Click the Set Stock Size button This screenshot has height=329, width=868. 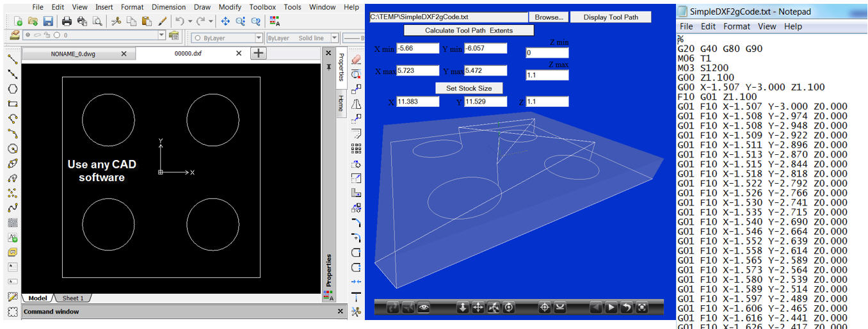pyautogui.click(x=469, y=88)
